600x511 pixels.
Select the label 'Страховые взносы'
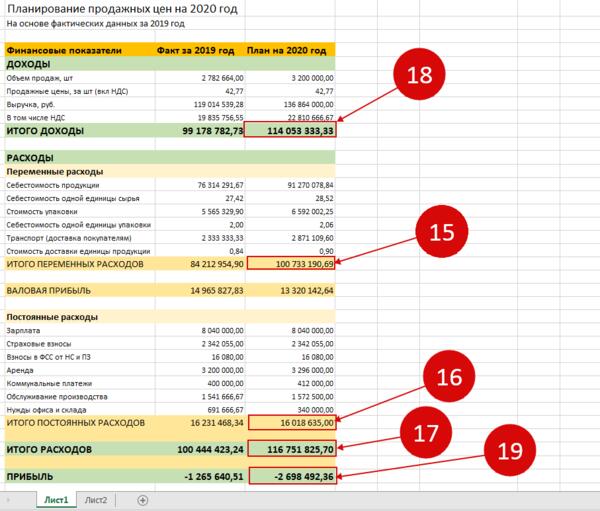point(39,344)
